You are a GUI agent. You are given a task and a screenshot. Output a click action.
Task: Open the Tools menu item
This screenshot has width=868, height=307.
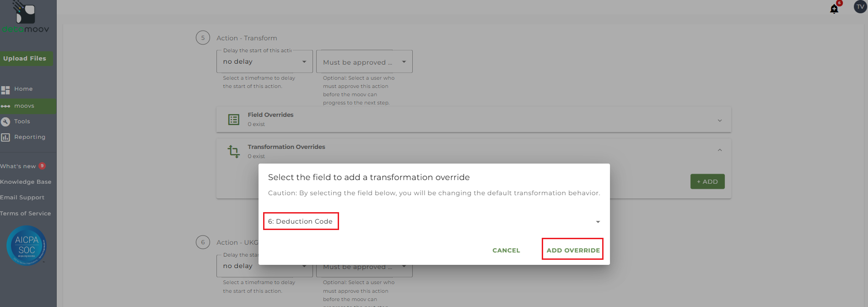[x=22, y=121]
